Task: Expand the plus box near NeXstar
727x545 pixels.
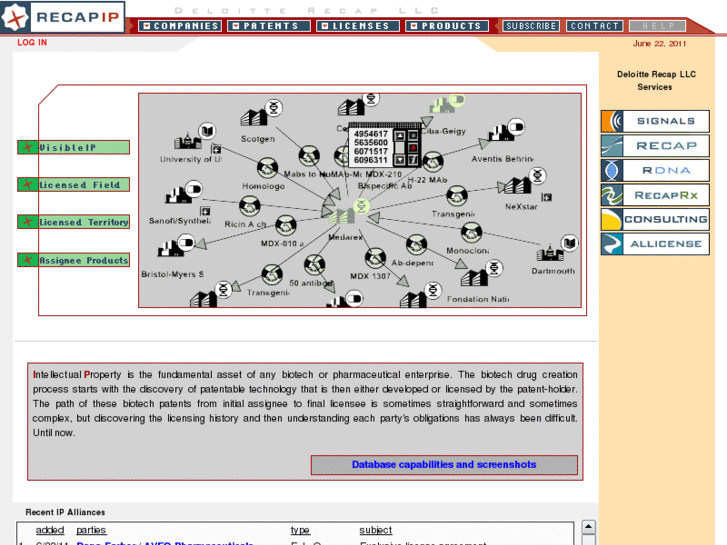Action: (547, 197)
